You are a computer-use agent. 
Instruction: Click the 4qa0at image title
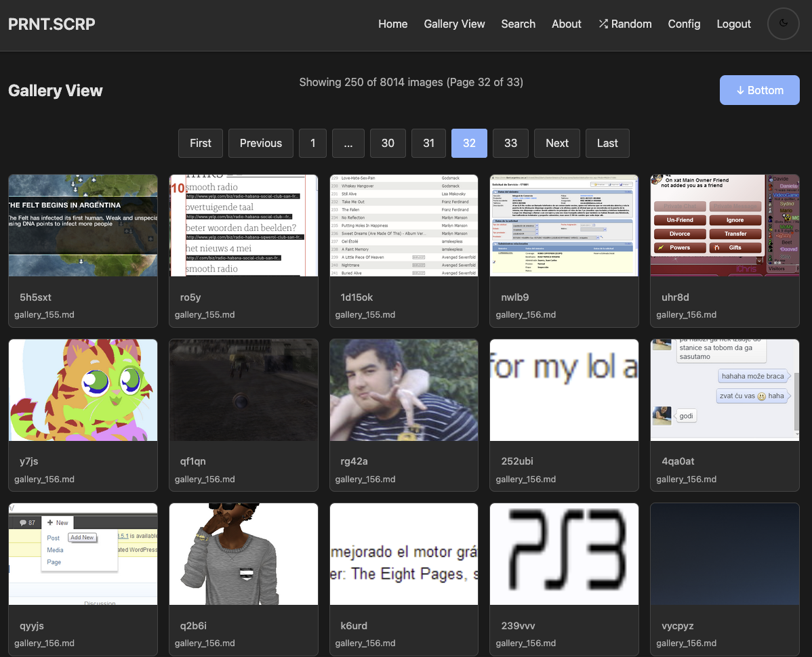pos(678,461)
